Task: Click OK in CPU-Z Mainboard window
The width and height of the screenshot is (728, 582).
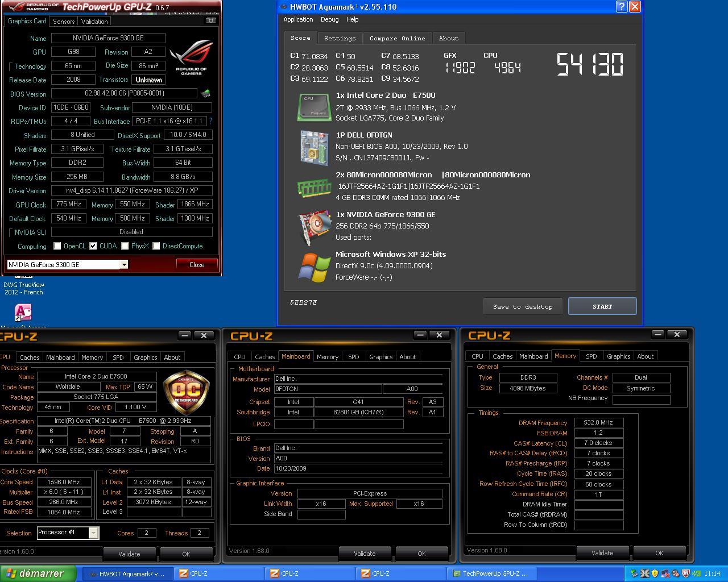Action: coord(421,553)
